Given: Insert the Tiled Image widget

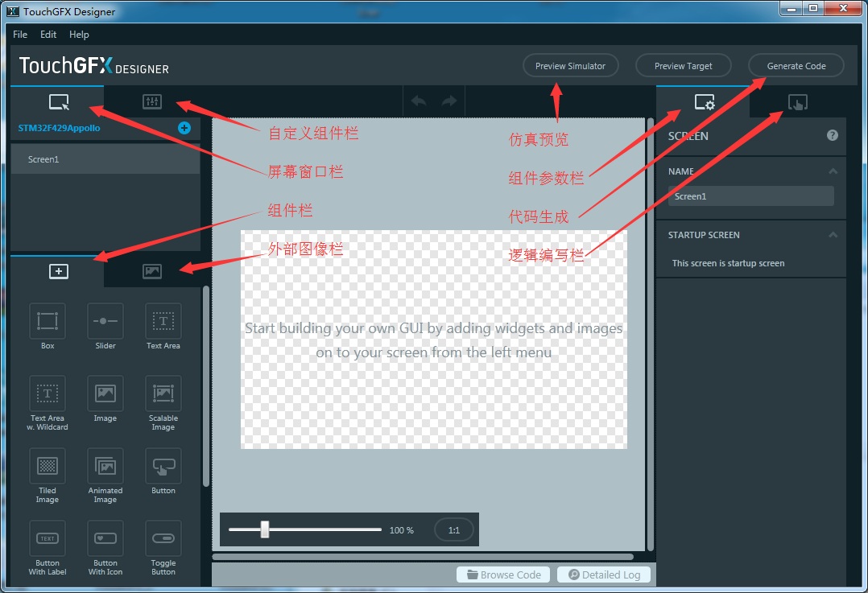Looking at the screenshot, I should coord(47,466).
